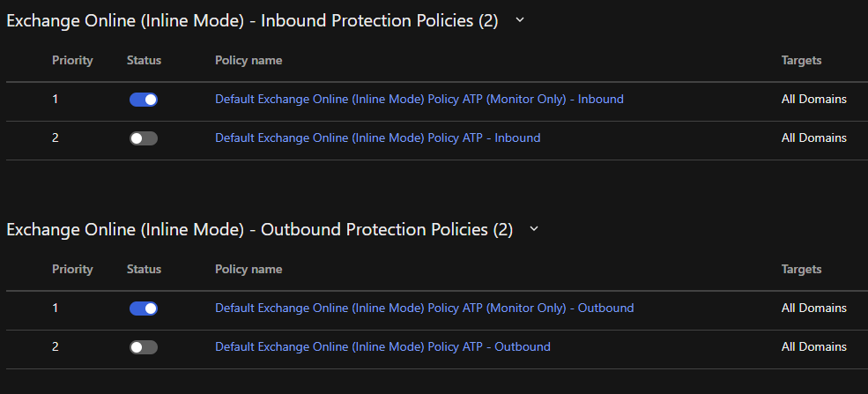
Task: Click Policy name header in Outbound table
Action: point(249,270)
